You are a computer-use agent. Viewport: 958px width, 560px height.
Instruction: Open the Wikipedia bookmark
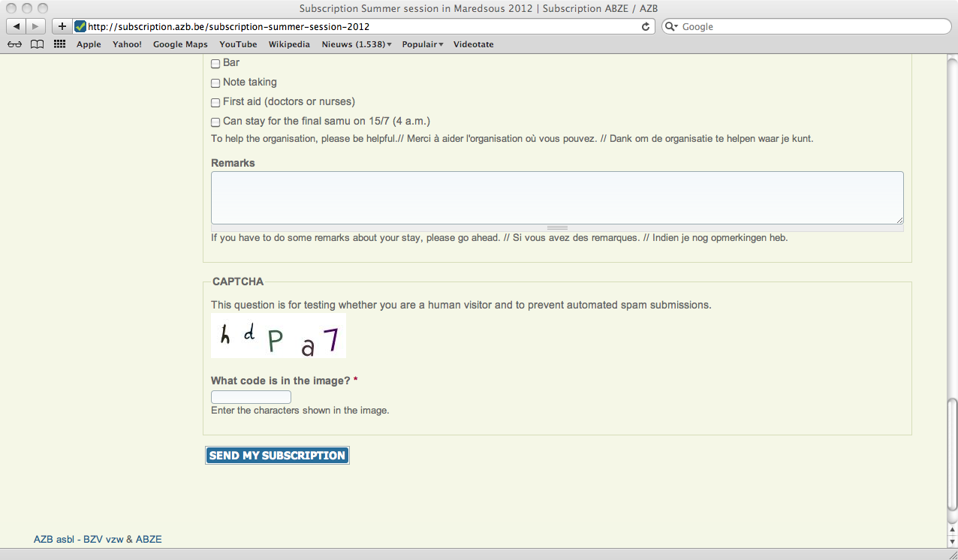click(289, 44)
